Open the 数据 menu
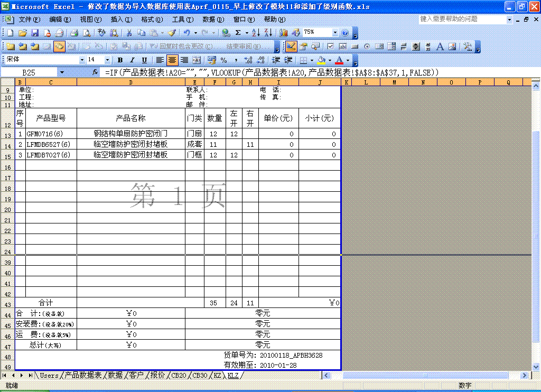This screenshot has width=541, height=392. 213,20
